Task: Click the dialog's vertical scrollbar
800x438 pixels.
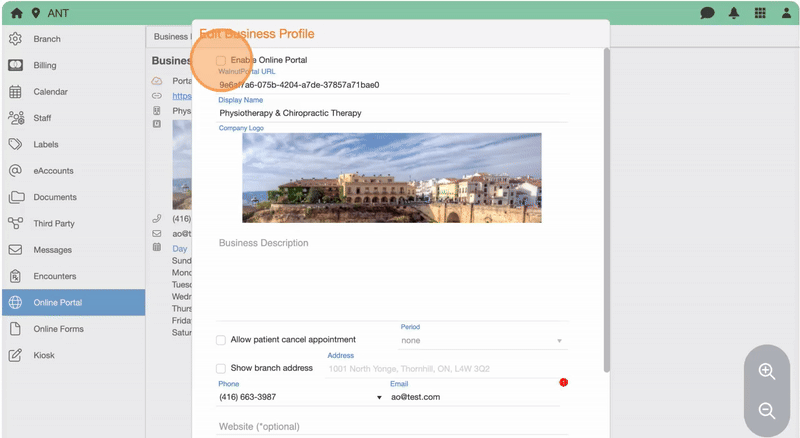Action: point(605,200)
